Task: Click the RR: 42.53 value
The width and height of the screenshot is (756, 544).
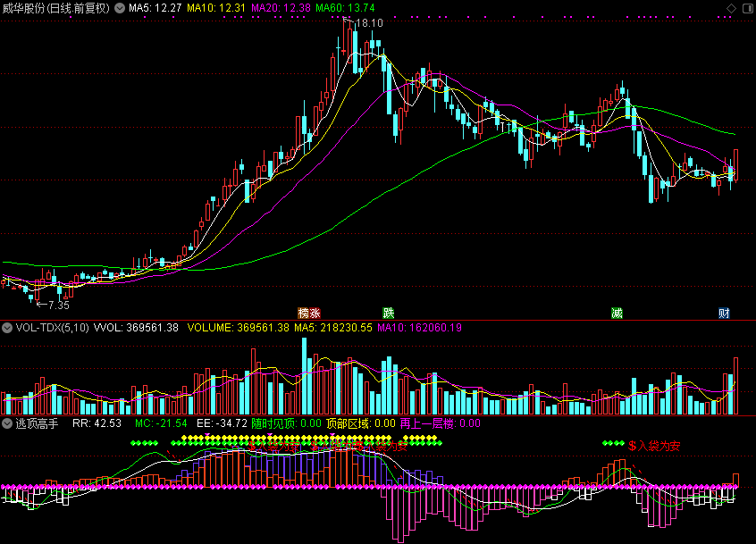Action: pos(97,423)
